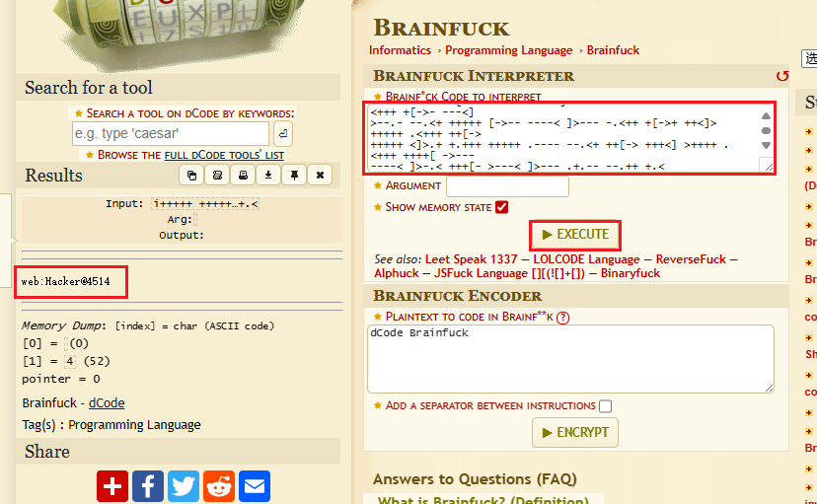Click the What is Brainfuck? FAQ heading
The width and height of the screenshot is (817, 504).
(x=483, y=500)
